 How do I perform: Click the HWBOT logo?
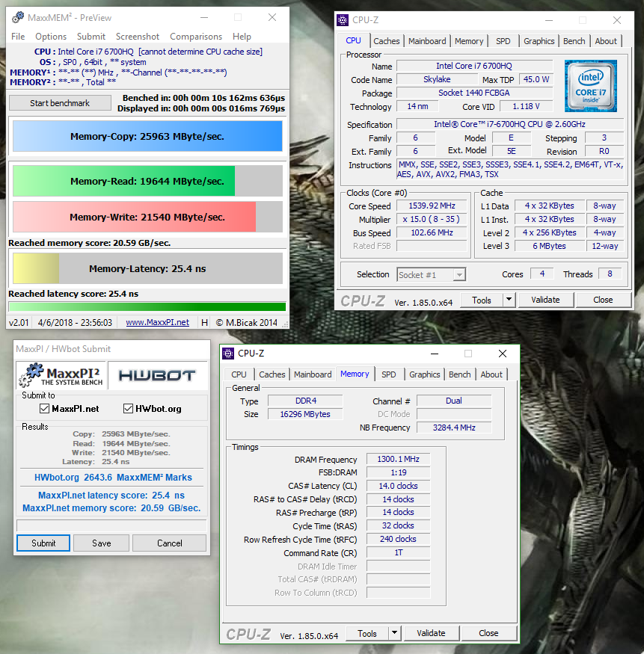click(x=157, y=375)
